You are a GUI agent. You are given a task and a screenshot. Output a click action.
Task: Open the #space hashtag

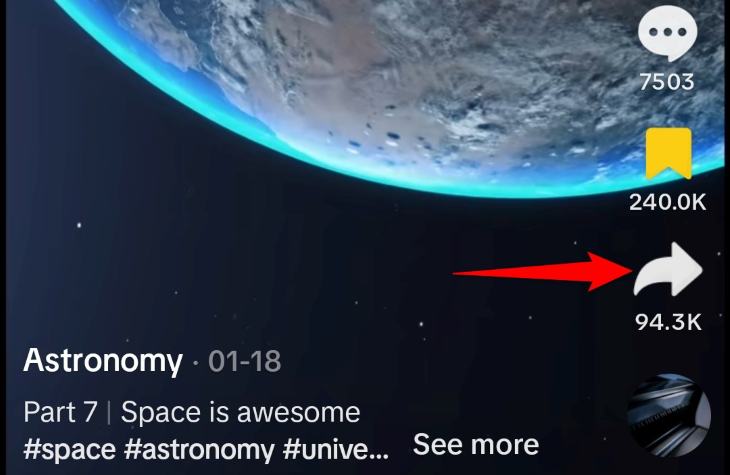[x=69, y=450]
